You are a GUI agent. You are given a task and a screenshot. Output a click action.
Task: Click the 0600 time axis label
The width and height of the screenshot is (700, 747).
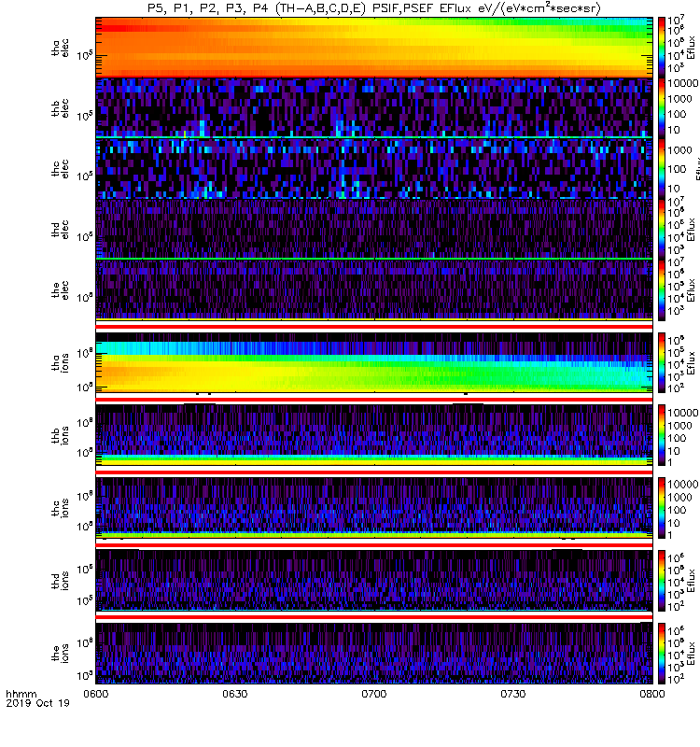[x=96, y=694]
